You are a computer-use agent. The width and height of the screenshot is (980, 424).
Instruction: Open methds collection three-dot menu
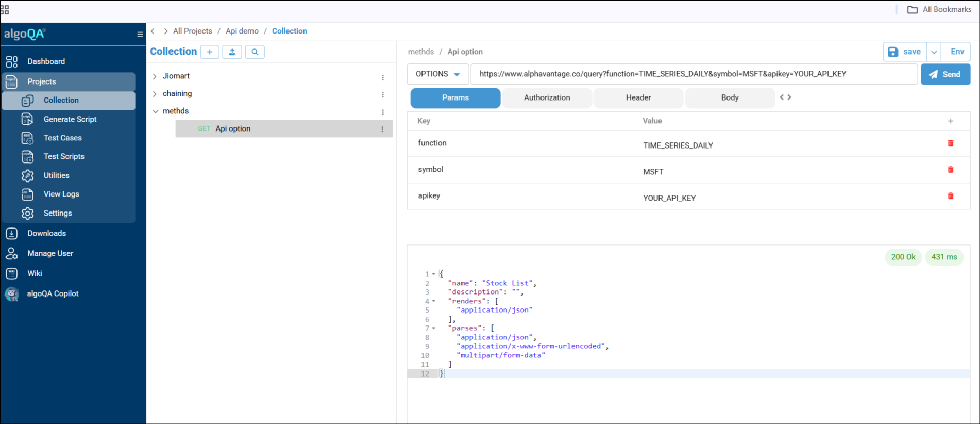[383, 112]
